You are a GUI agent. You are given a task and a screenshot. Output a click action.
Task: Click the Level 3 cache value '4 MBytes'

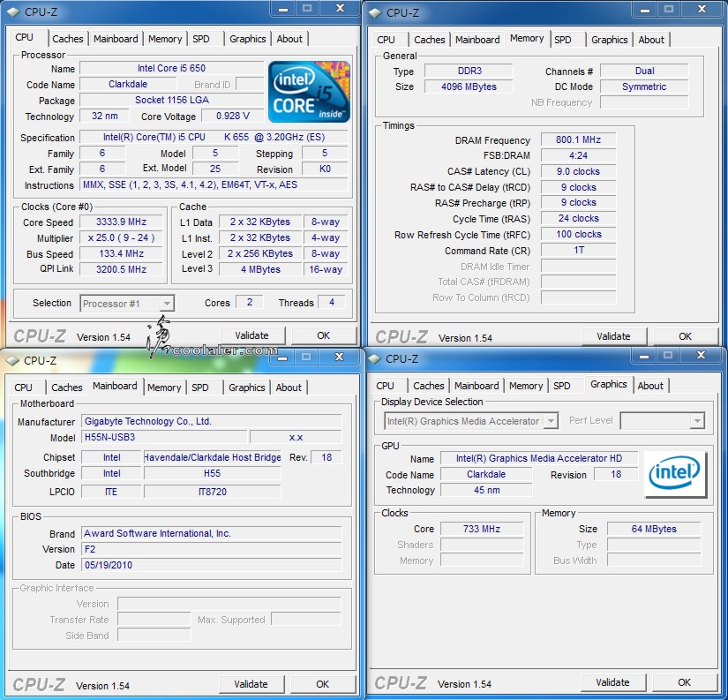click(x=260, y=269)
